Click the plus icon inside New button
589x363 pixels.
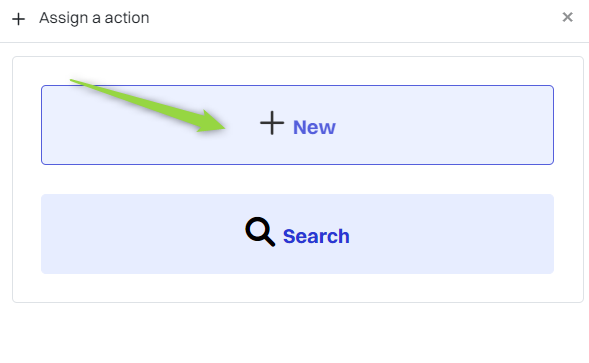tap(272, 123)
